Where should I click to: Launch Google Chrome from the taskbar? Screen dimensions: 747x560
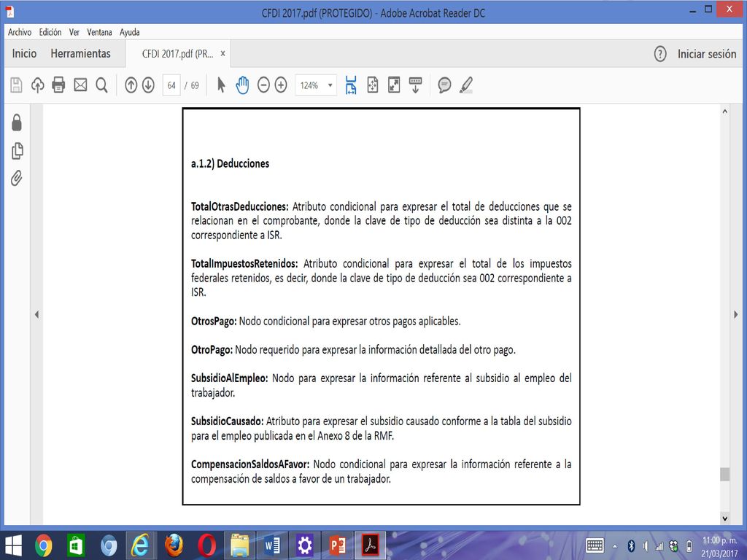pyautogui.click(x=43, y=545)
